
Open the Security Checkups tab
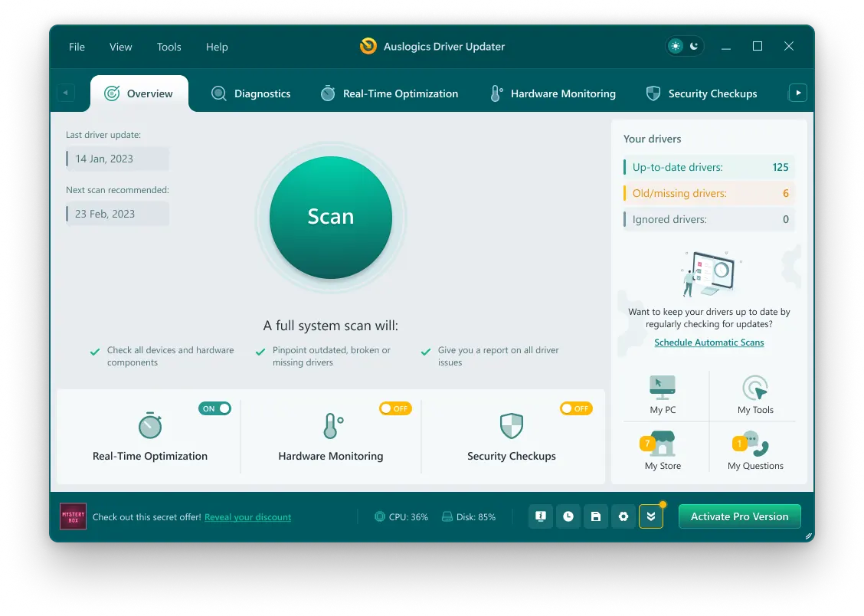[x=702, y=93]
